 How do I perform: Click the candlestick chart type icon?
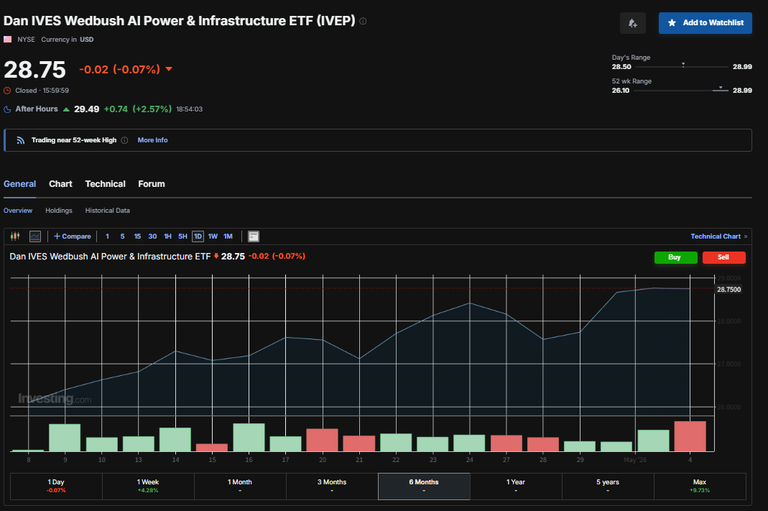point(15,236)
